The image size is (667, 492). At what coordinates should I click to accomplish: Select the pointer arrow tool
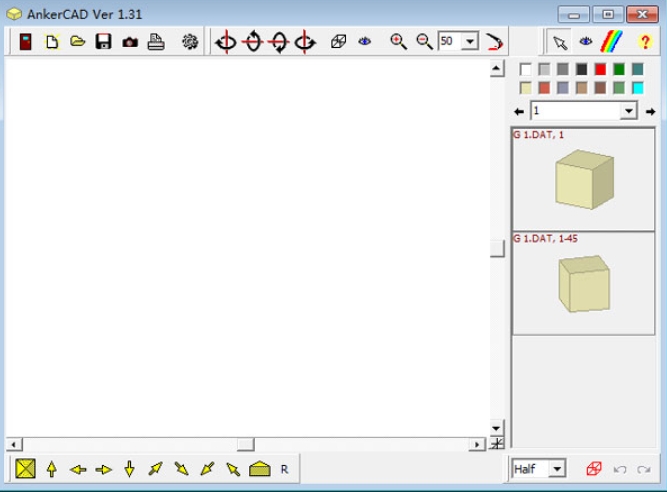coord(560,42)
